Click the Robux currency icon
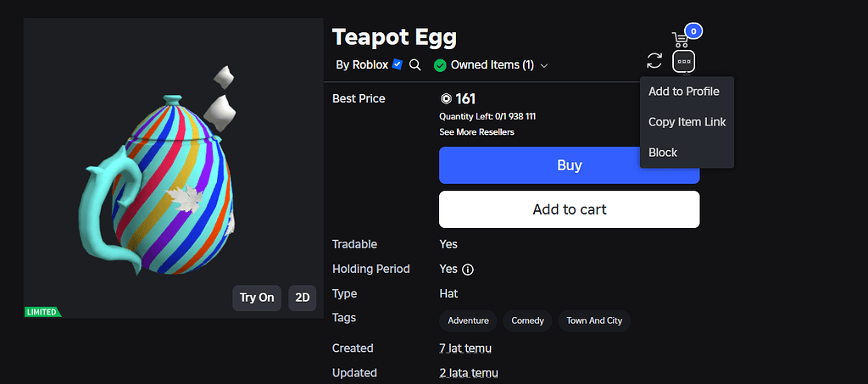This screenshot has height=384, width=868. point(446,99)
